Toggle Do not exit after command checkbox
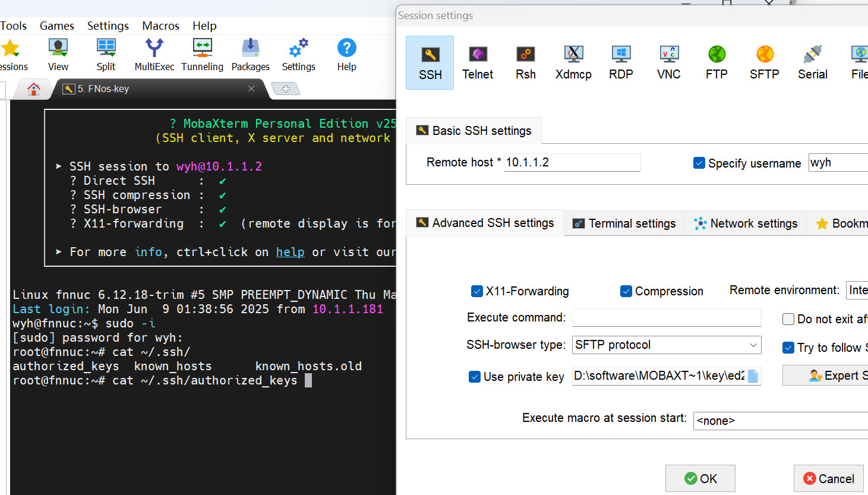Screen dimensions: 868x495 788,319
